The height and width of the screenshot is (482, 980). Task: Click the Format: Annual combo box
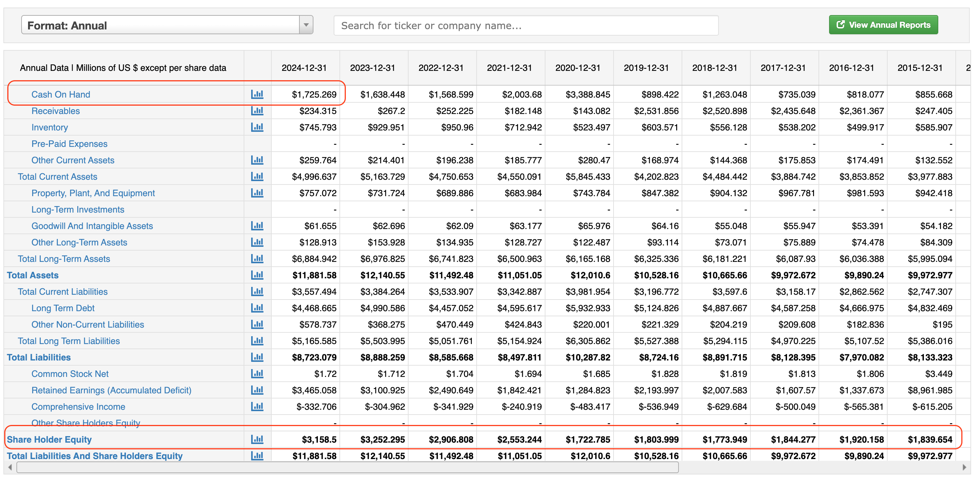(160, 25)
